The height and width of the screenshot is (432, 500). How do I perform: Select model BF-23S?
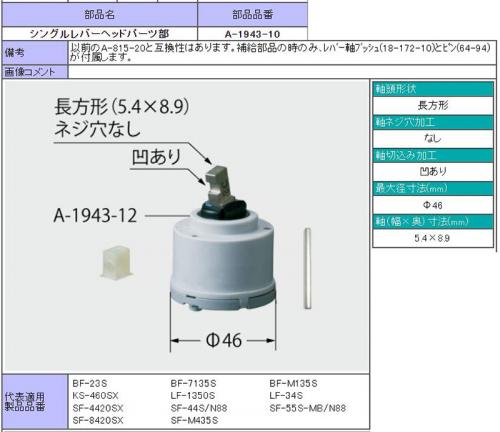(x=90, y=383)
